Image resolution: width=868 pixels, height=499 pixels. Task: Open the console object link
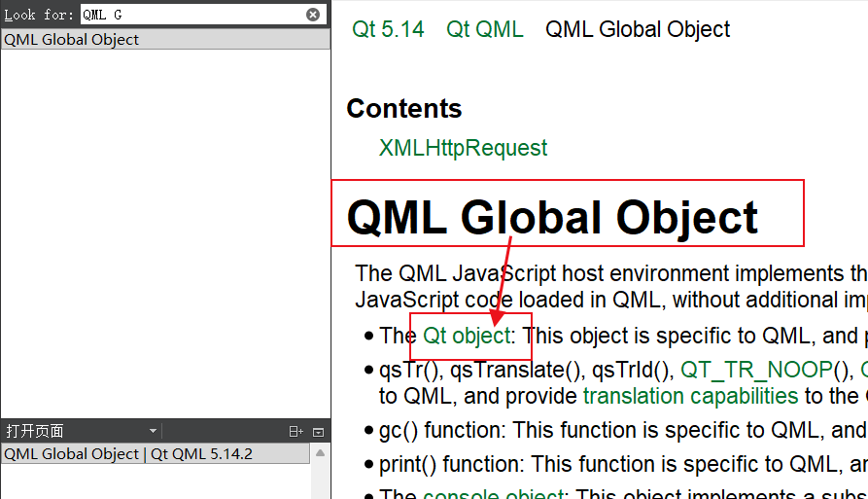pos(493,493)
